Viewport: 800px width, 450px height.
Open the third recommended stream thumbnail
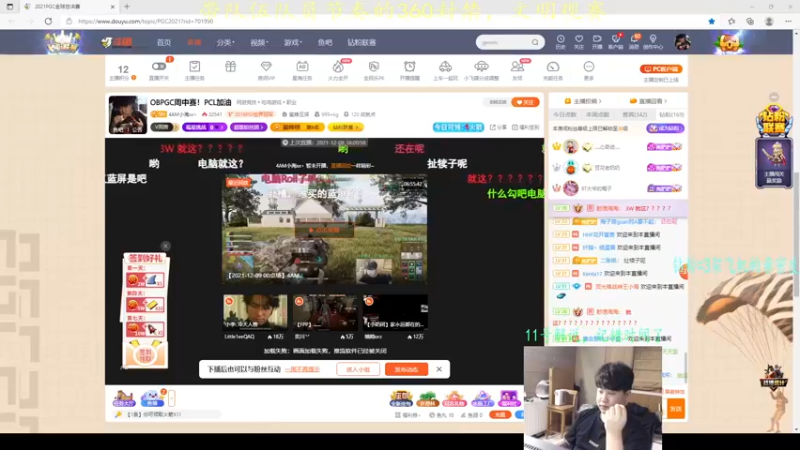[x=395, y=312]
